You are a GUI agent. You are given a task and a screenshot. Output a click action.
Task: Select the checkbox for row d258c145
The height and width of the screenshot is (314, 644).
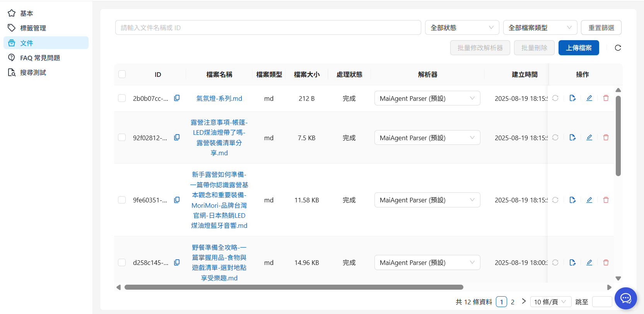[122, 263]
